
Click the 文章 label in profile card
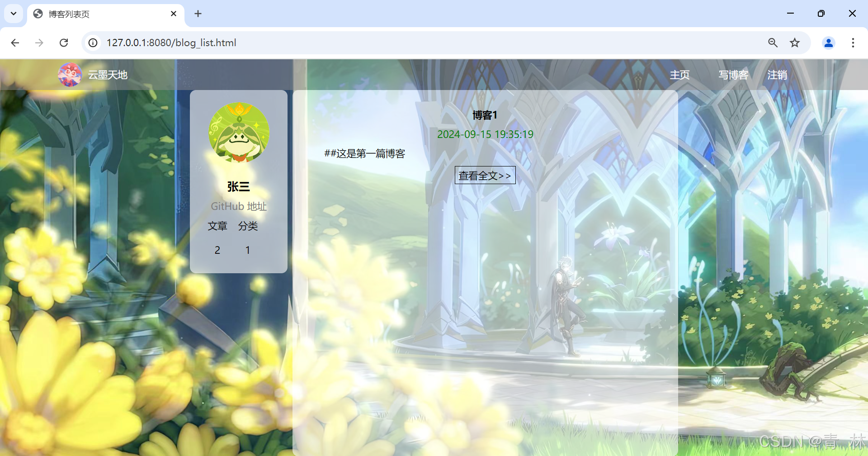coord(217,226)
